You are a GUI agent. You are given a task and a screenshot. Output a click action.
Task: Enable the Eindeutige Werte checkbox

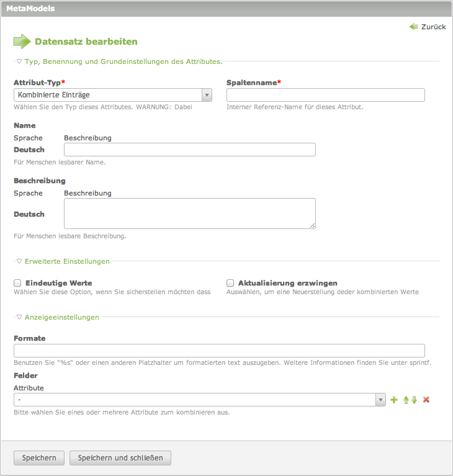tap(17, 283)
